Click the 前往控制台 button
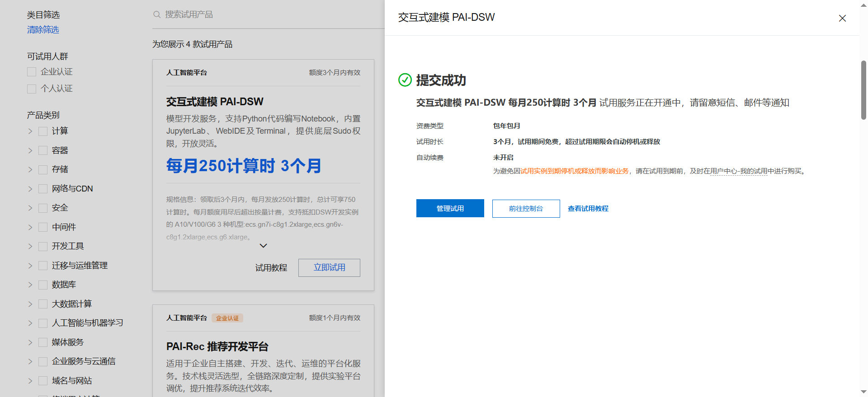Screen dimensions: 868x397 click(526, 209)
